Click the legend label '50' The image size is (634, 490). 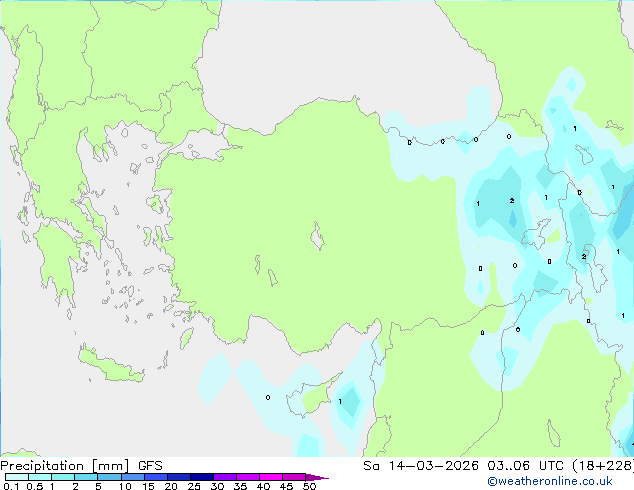[309, 486]
